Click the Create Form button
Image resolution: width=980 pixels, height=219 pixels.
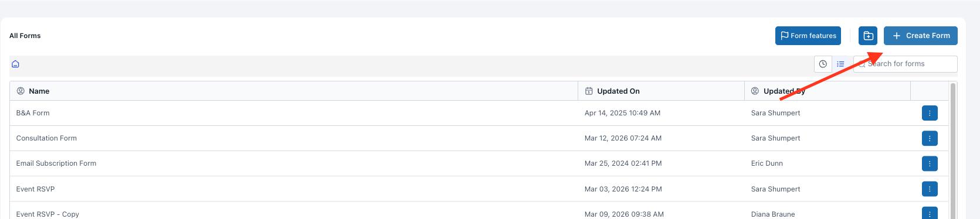point(921,36)
